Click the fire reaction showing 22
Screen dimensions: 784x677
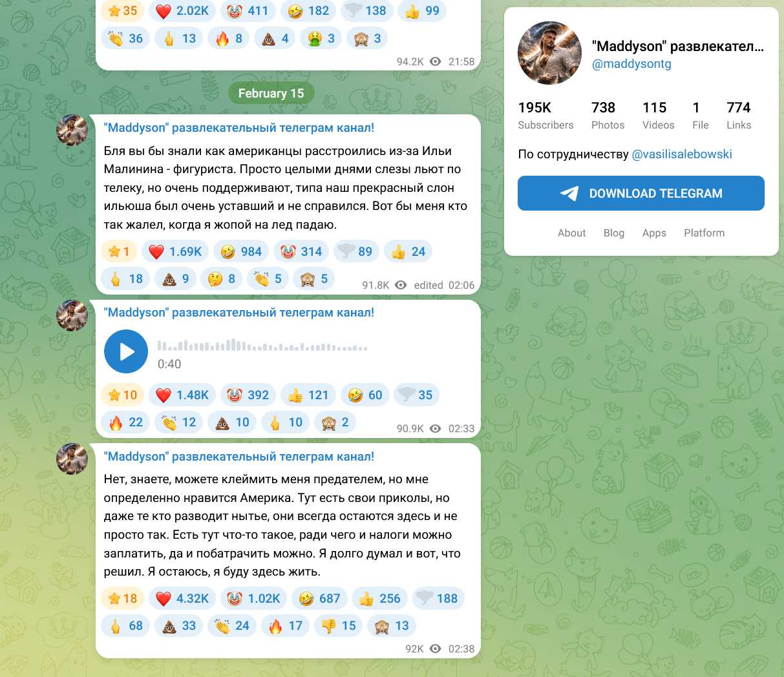(x=125, y=422)
